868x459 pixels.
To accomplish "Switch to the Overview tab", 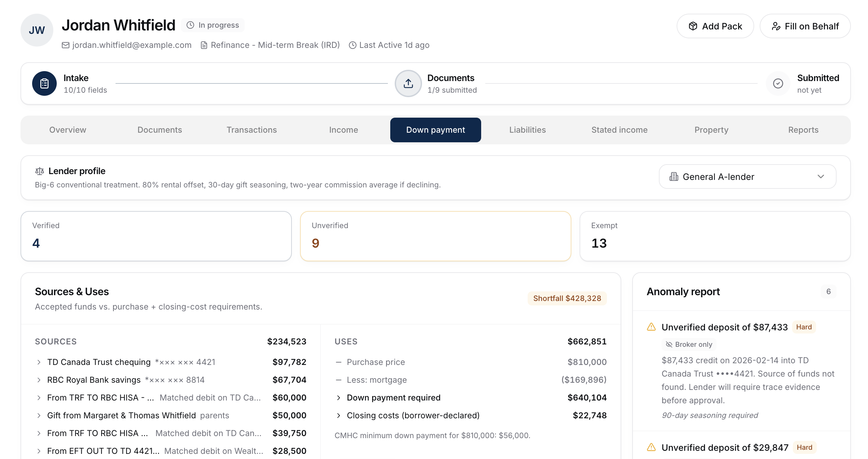I will (x=68, y=130).
